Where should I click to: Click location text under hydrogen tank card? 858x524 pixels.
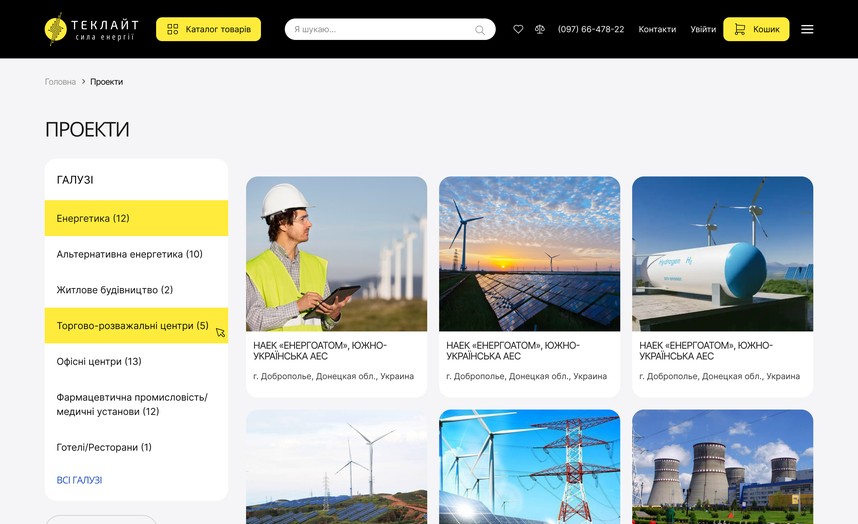click(720, 376)
